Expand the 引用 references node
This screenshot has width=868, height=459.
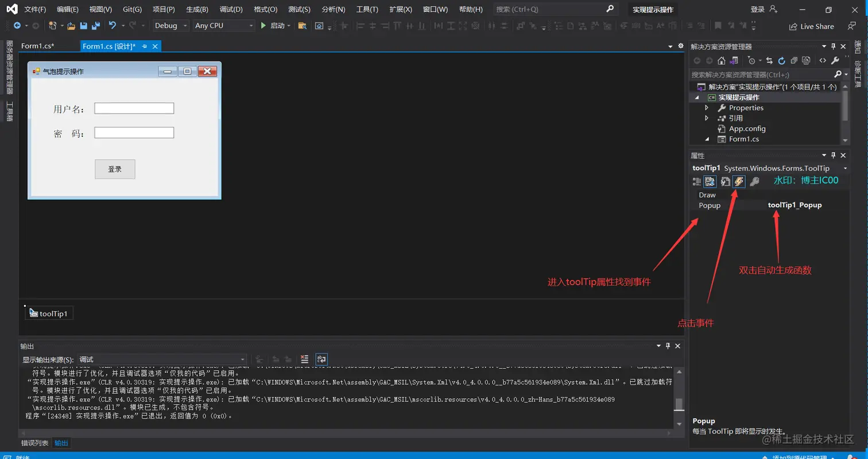coord(707,118)
